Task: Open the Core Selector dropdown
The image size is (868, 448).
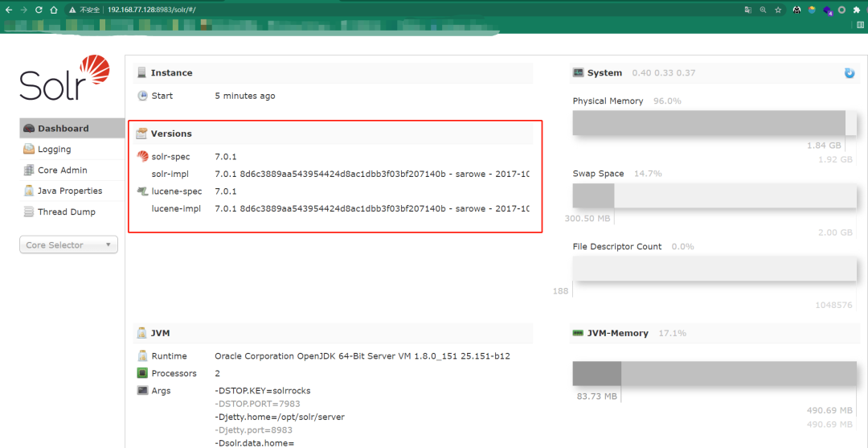Action: [x=68, y=245]
